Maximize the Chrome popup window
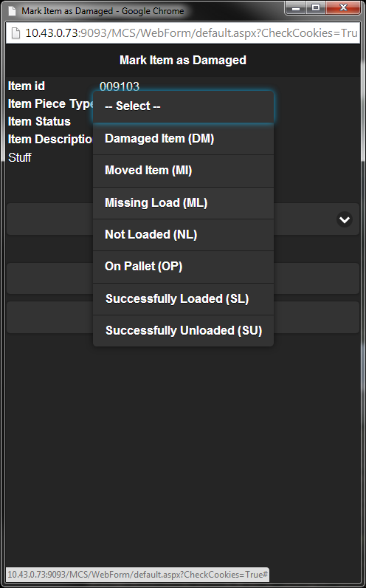Screen dimensions: 366x588 [316, 7]
